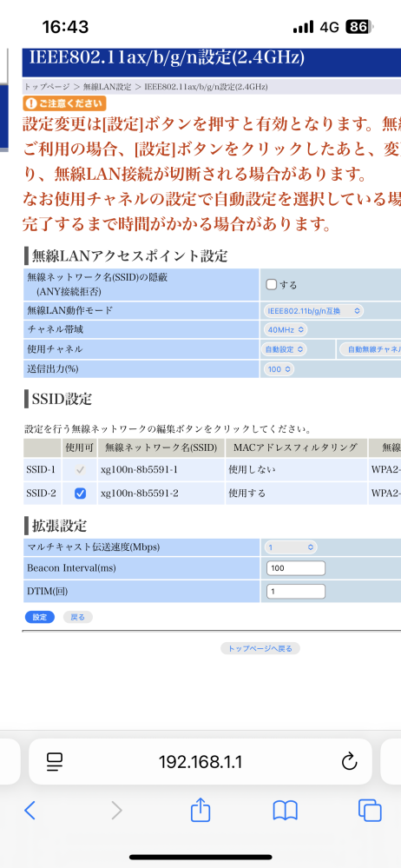Screen dimensions: 401x868
Task: Click the SSID-2 row label
Action: click(x=41, y=494)
